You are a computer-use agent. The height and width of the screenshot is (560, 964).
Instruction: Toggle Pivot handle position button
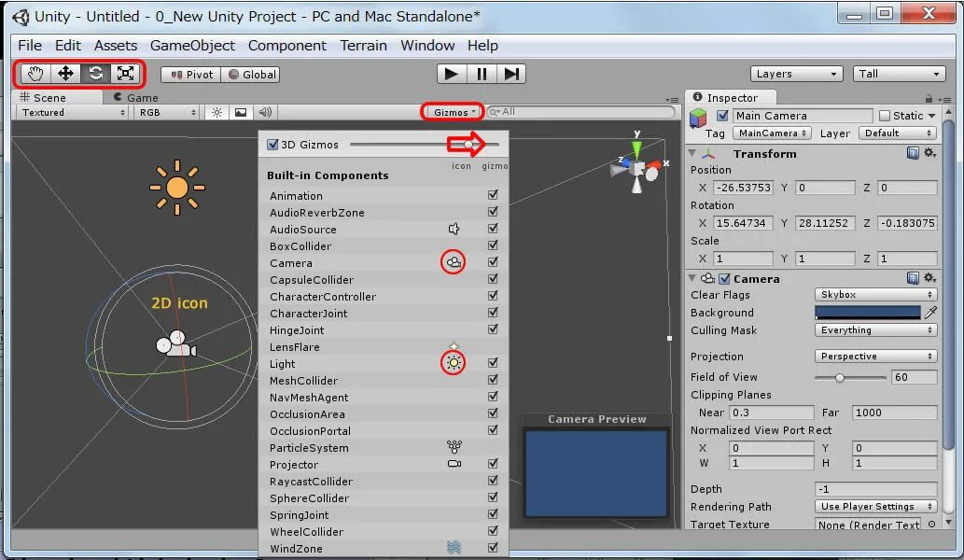click(x=191, y=75)
